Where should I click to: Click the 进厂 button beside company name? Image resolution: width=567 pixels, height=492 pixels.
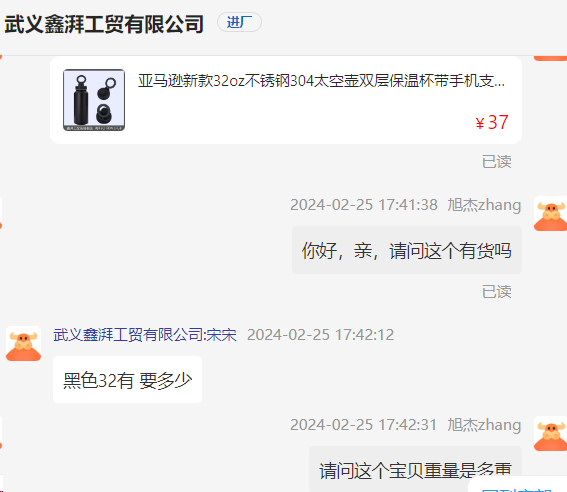(239, 22)
